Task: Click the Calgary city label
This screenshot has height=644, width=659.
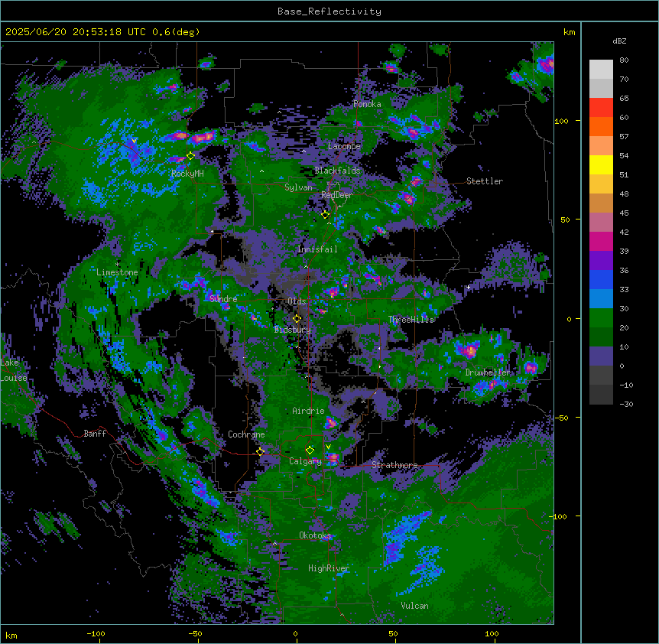Action: [305, 461]
